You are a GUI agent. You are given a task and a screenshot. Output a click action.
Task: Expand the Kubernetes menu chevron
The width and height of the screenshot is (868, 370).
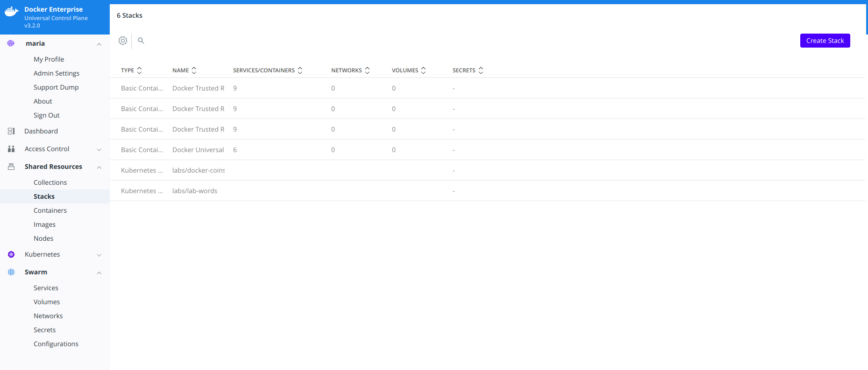pos(99,255)
